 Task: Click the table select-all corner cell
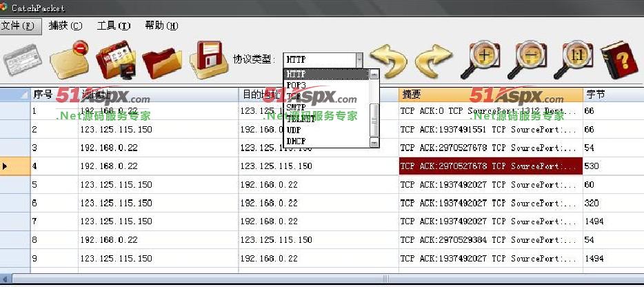coord(15,95)
